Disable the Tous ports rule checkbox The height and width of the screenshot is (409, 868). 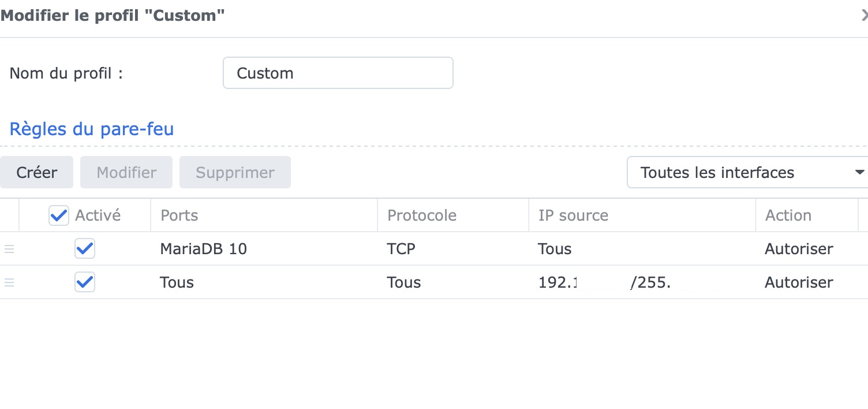pos(85,282)
